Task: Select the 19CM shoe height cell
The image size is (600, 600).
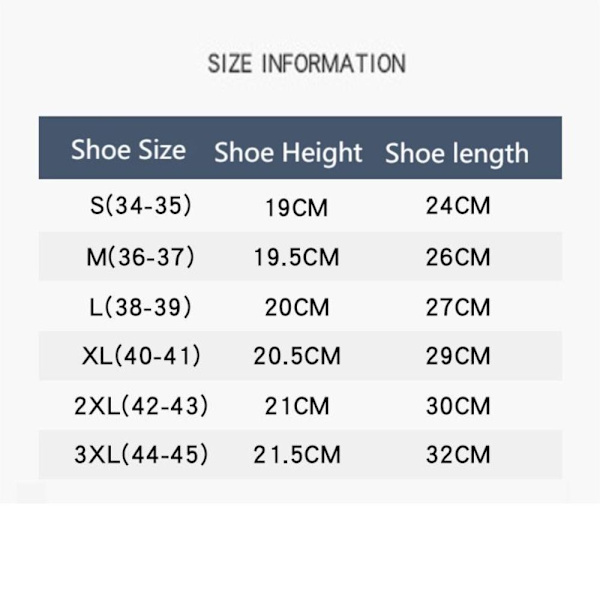Action: tap(297, 209)
